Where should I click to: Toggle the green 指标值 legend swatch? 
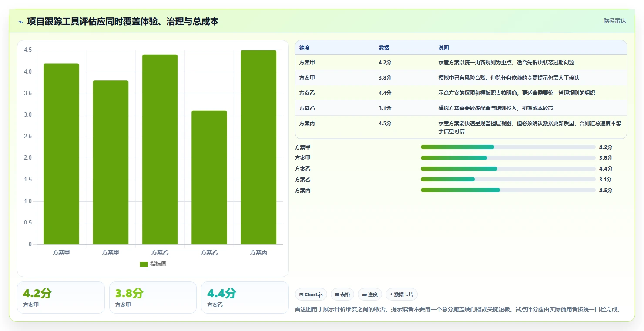click(144, 264)
